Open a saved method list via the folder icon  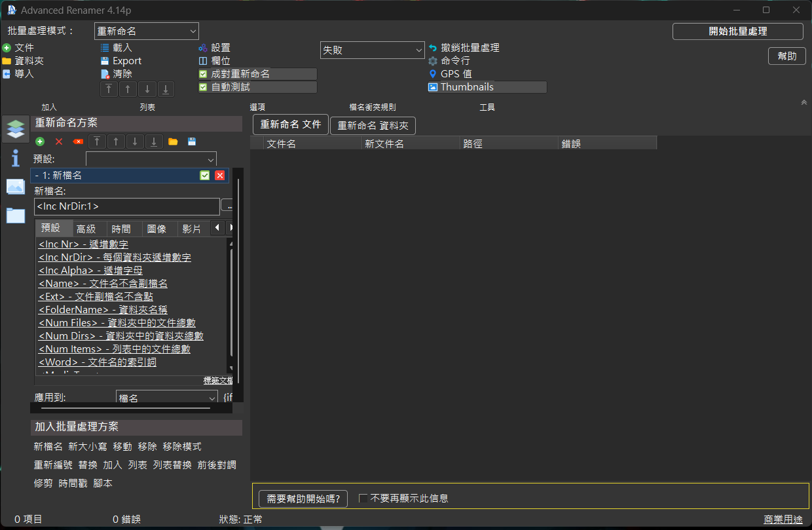coord(173,142)
